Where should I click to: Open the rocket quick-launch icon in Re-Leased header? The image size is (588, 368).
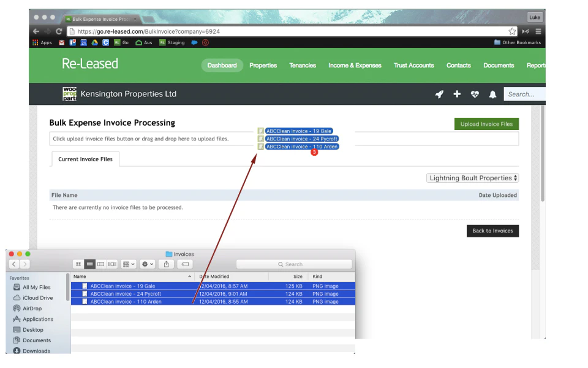439,94
